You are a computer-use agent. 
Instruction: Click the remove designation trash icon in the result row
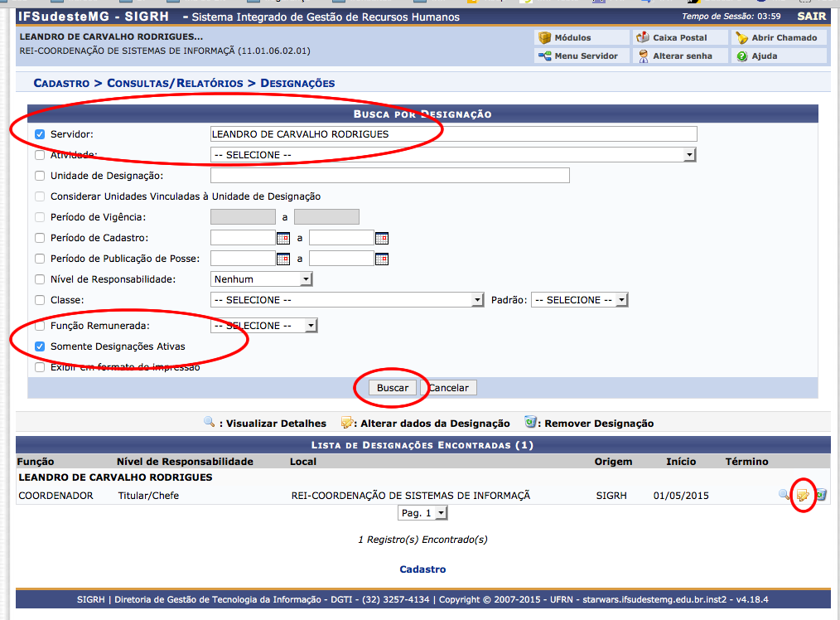(x=820, y=496)
